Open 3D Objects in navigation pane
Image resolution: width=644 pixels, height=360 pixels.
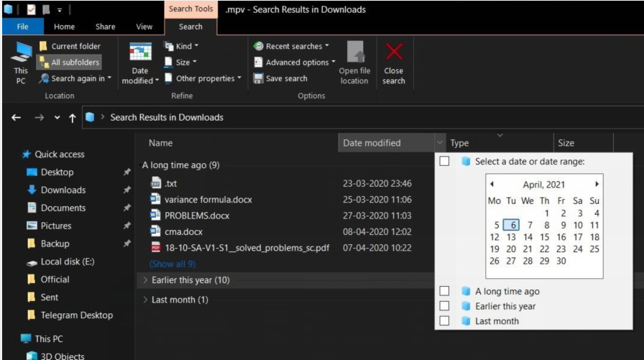[55, 356]
